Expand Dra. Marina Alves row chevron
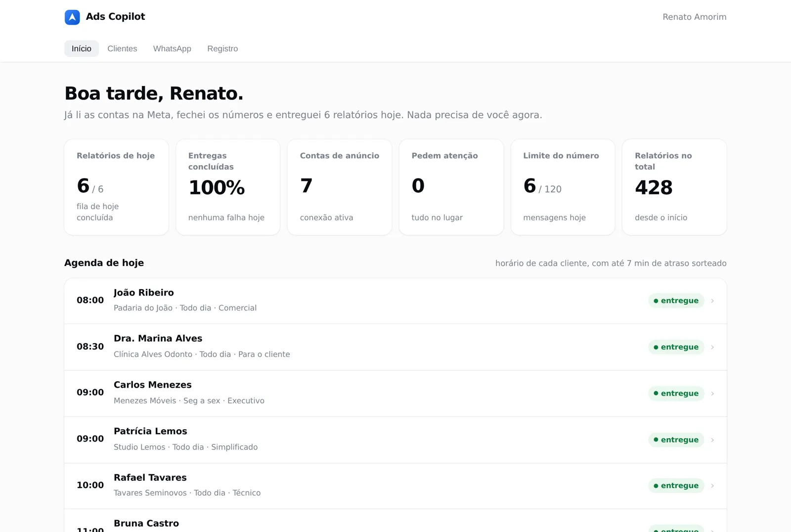791x532 pixels. 712,347
